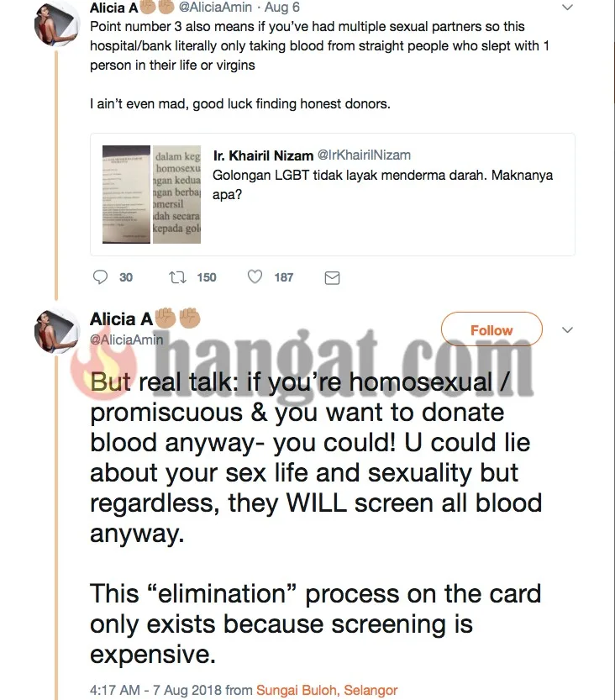Click the reply speech bubble icon
This screenshot has height=700, width=615.
coord(100,277)
